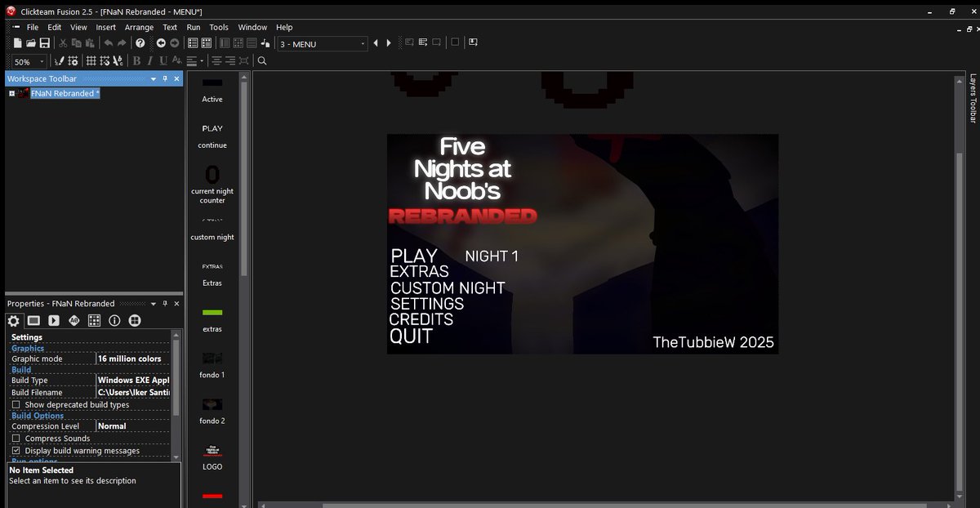Click the Build Filename path field
980x508 pixels.
[132, 392]
